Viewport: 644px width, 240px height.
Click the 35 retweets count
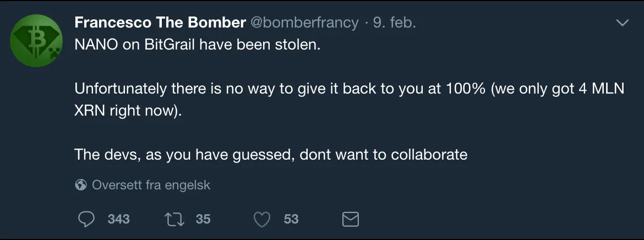tap(203, 219)
